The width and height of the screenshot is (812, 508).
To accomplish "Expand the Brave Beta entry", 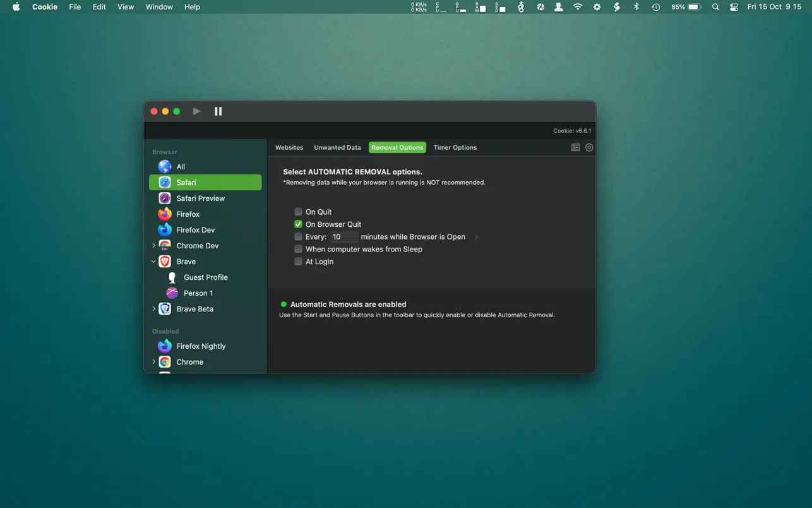I will pos(153,309).
